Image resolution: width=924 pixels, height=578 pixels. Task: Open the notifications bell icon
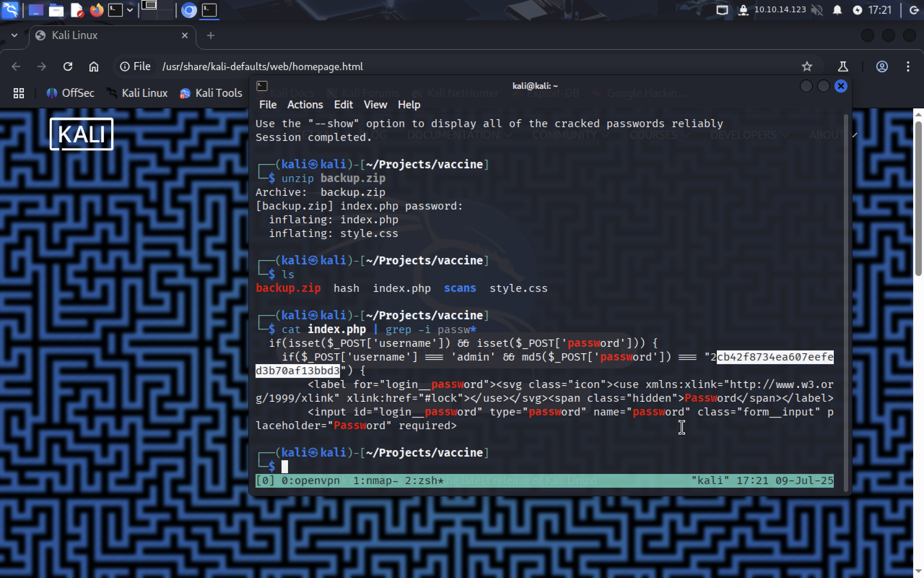pos(837,10)
